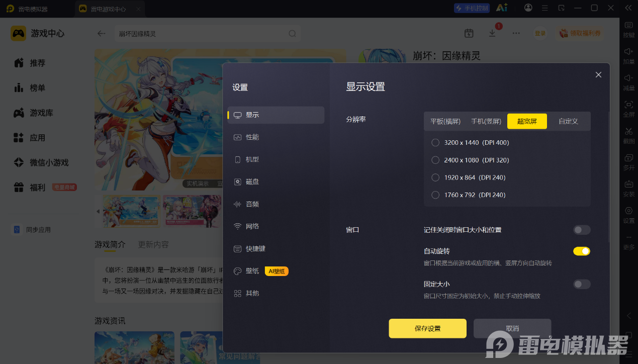
Task: Open 应用 apps section
Action: pos(30,138)
